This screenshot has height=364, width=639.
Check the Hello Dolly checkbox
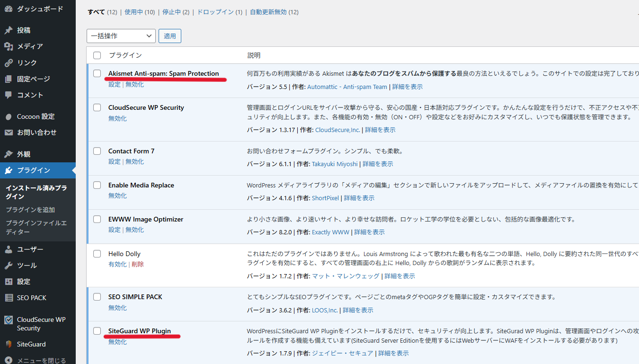(97, 254)
